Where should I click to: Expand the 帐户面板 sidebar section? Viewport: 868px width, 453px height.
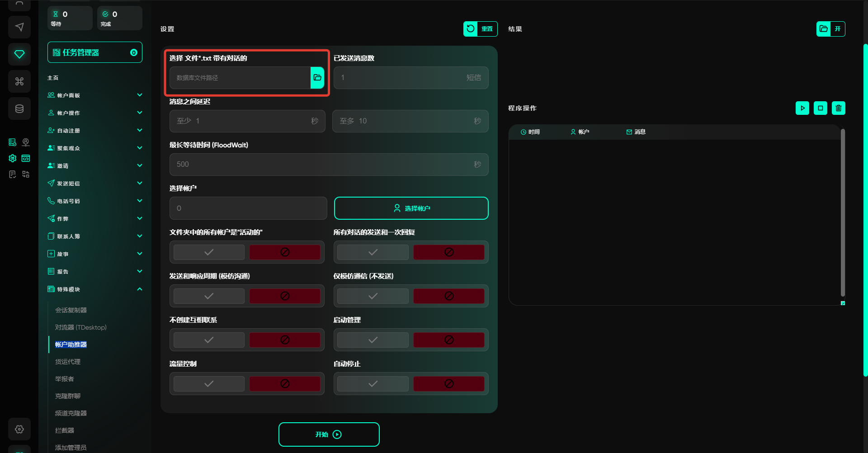click(x=94, y=95)
